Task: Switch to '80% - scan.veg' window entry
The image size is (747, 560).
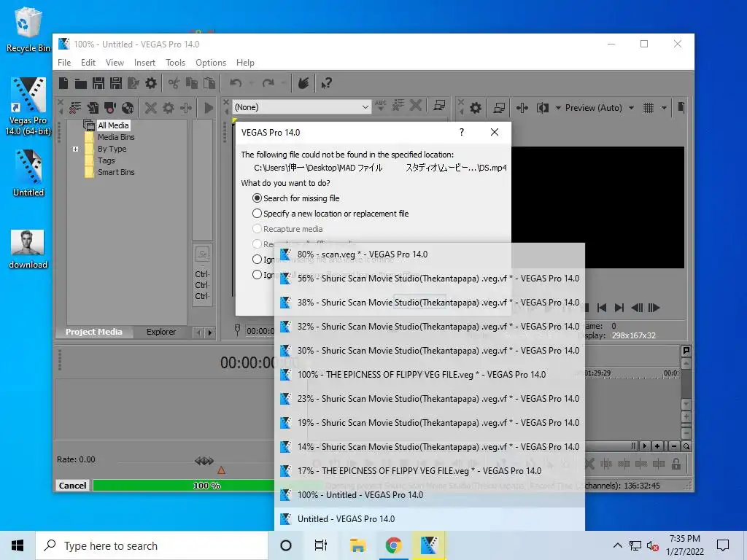Action: (430, 254)
